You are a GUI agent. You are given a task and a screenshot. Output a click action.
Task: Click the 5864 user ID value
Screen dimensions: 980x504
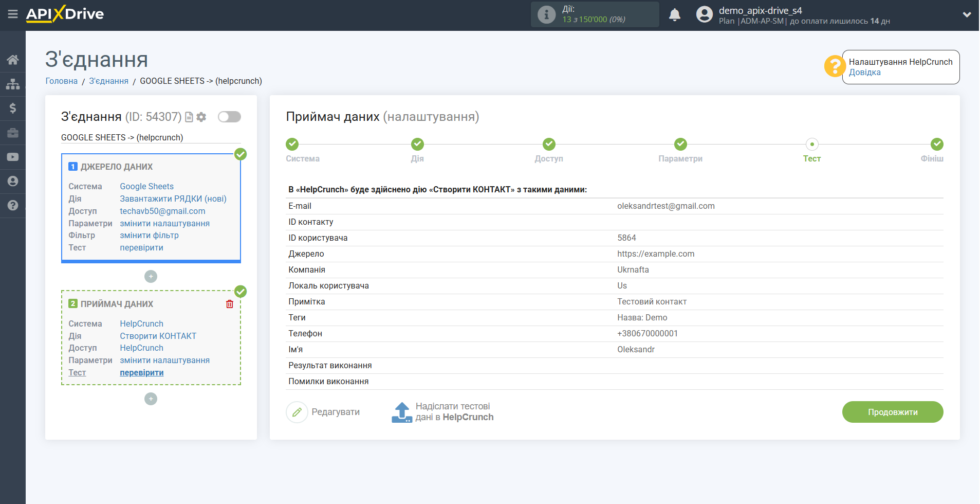pos(627,238)
